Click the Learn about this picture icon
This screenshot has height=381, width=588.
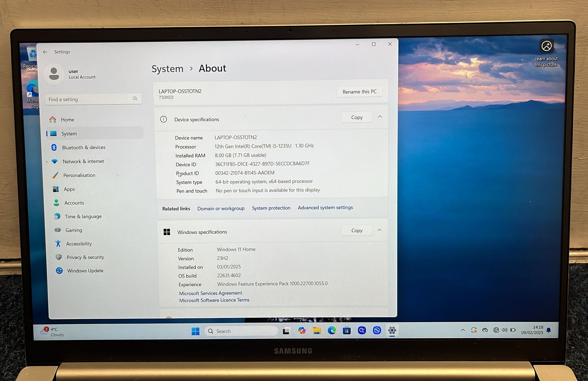click(x=546, y=46)
